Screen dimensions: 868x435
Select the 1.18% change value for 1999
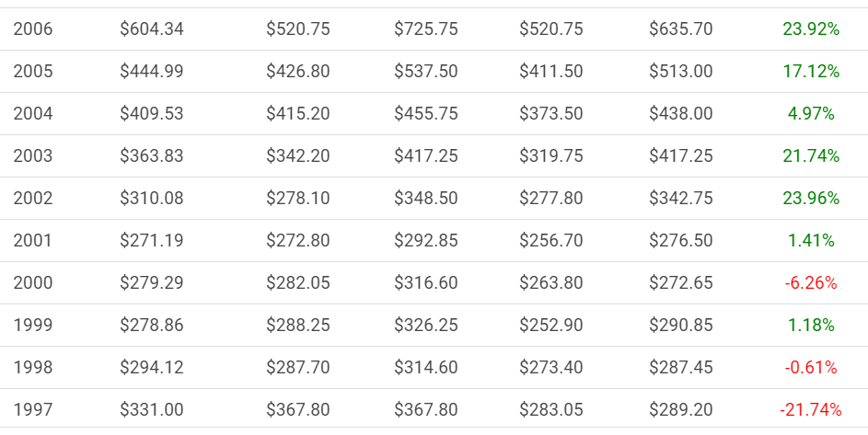click(x=811, y=325)
